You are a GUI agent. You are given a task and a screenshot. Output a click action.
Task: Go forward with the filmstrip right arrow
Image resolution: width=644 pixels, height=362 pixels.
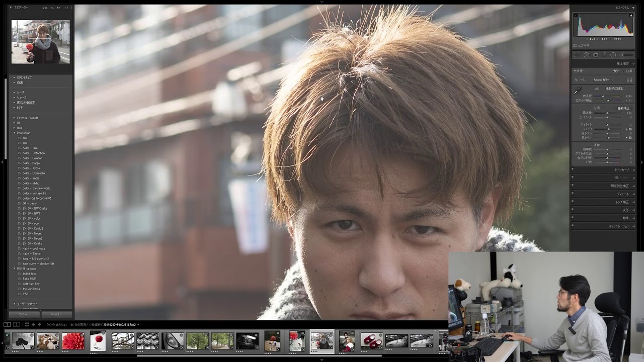39,324
